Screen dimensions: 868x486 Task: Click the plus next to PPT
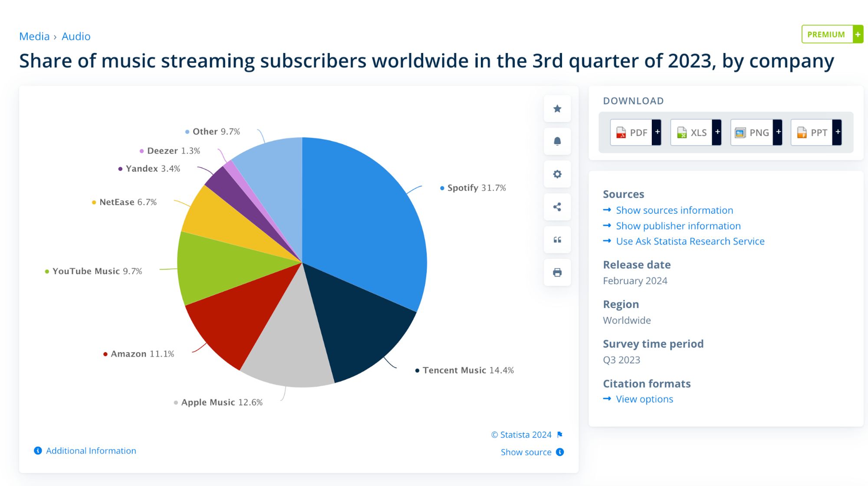pyautogui.click(x=838, y=132)
